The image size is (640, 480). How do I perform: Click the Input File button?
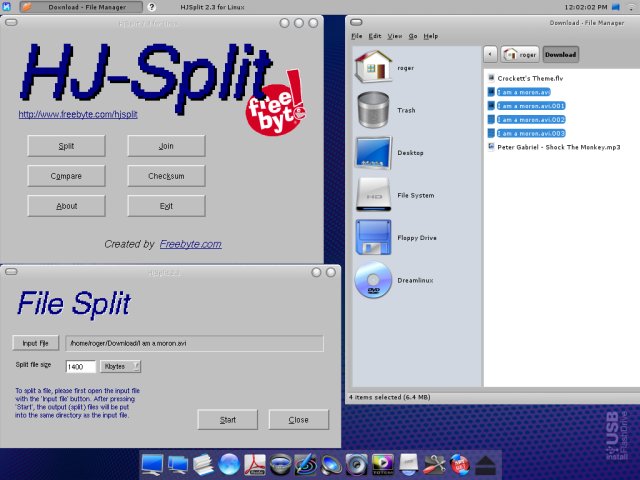[x=36, y=343]
